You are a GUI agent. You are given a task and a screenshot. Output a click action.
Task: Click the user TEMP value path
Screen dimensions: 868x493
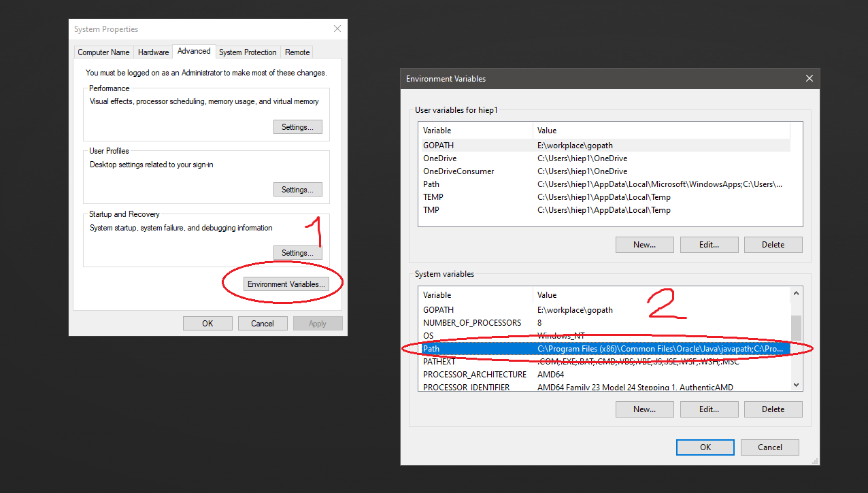pos(604,197)
